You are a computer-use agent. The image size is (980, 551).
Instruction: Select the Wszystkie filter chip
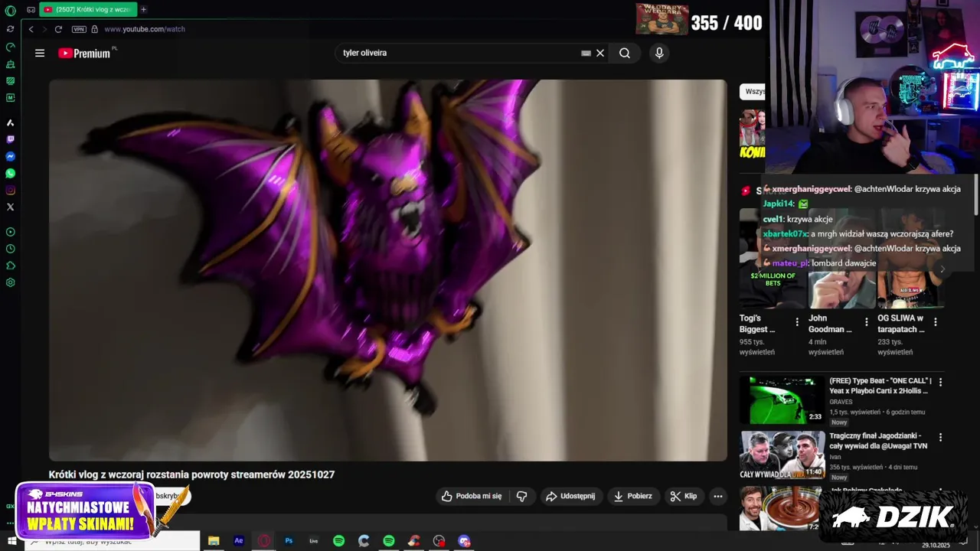point(754,91)
